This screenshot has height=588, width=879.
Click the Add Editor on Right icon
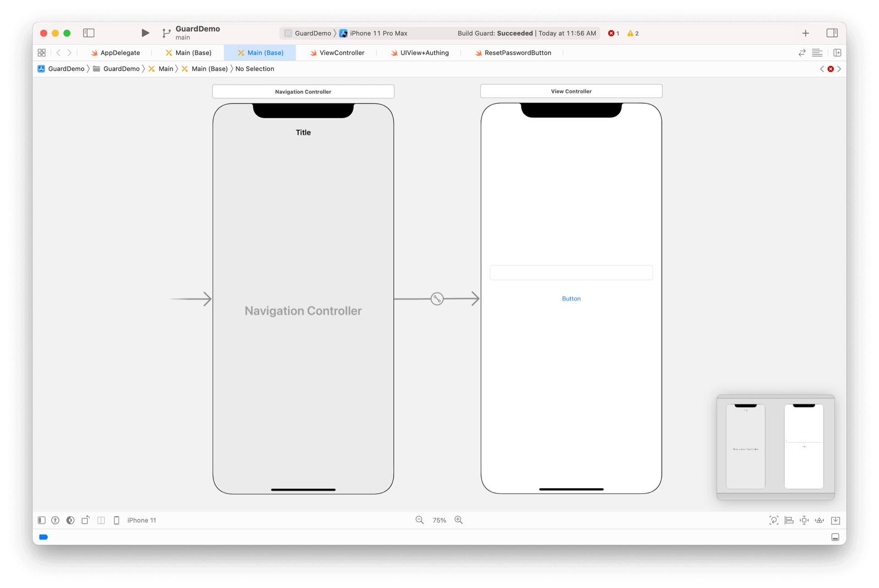(x=837, y=53)
